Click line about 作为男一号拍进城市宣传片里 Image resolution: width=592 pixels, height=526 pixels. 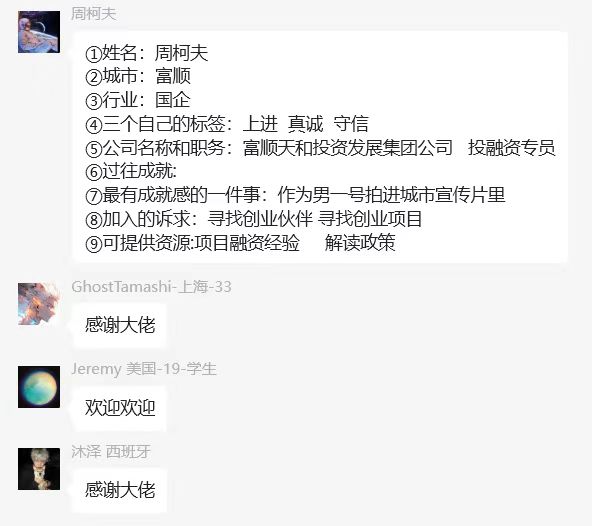click(391, 195)
